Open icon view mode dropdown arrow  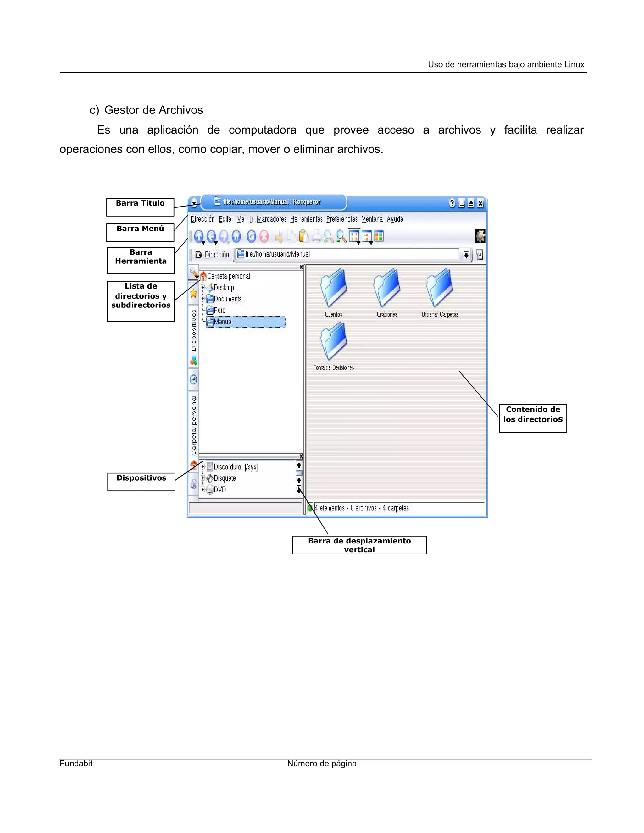click(358, 243)
